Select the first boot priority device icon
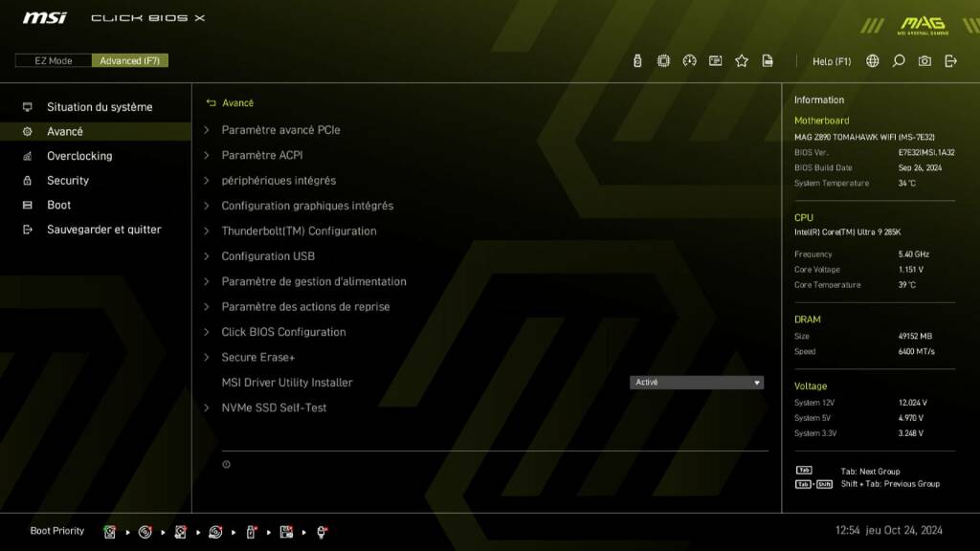The height and width of the screenshot is (551, 980). [x=110, y=532]
